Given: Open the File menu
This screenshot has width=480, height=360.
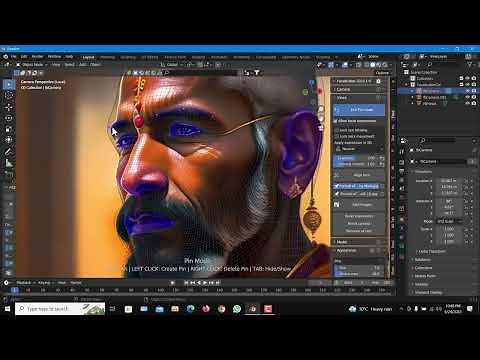Looking at the screenshot, I should (x=14, y=57).
